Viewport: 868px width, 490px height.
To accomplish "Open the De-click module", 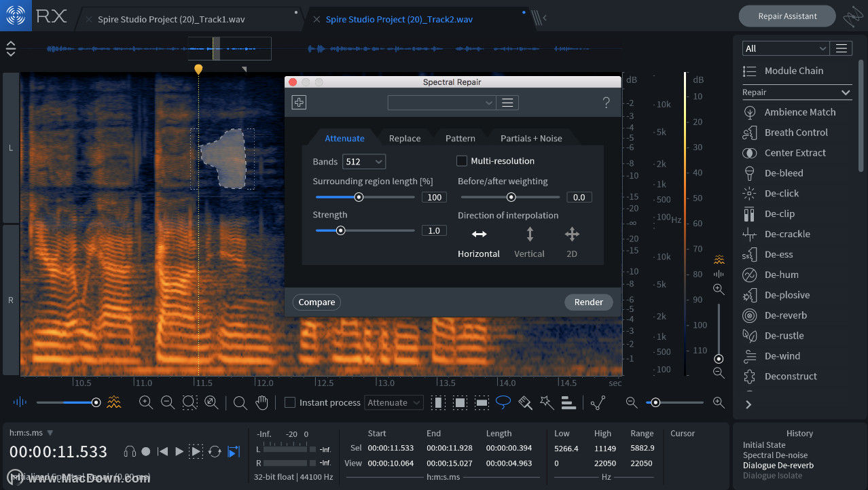I will [x=781, y=193].
